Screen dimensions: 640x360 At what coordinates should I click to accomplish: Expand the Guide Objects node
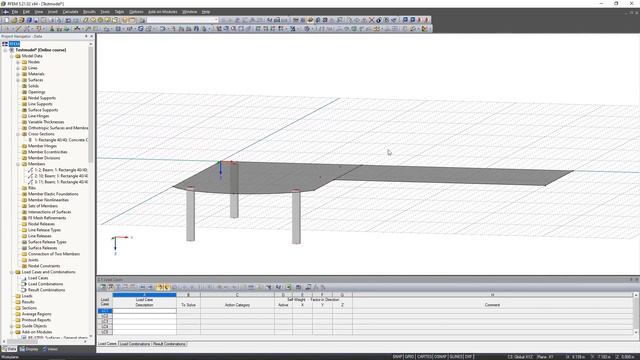(11, 326)
